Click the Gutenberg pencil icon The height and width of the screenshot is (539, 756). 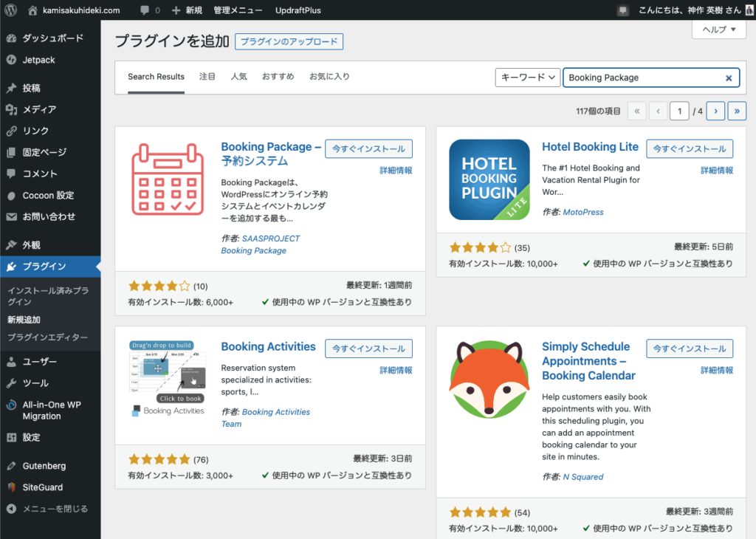12,466
